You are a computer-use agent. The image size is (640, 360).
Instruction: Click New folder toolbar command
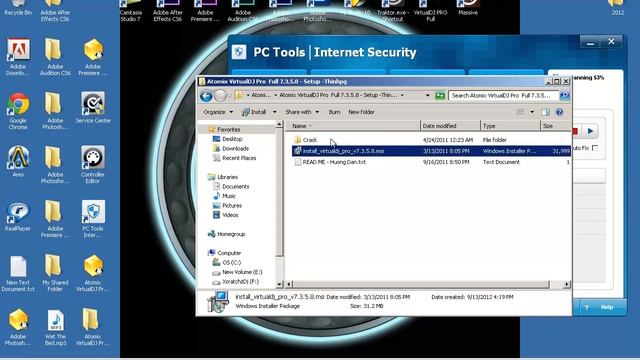click(361, 112)
